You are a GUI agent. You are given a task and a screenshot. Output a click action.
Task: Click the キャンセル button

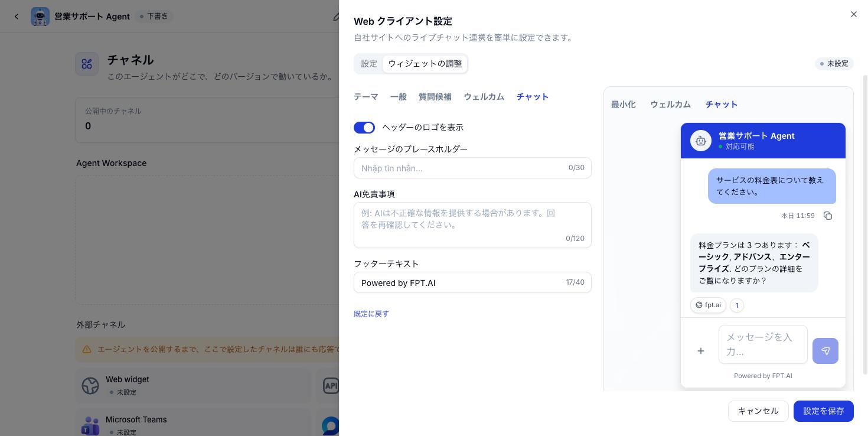click(758, 411)
